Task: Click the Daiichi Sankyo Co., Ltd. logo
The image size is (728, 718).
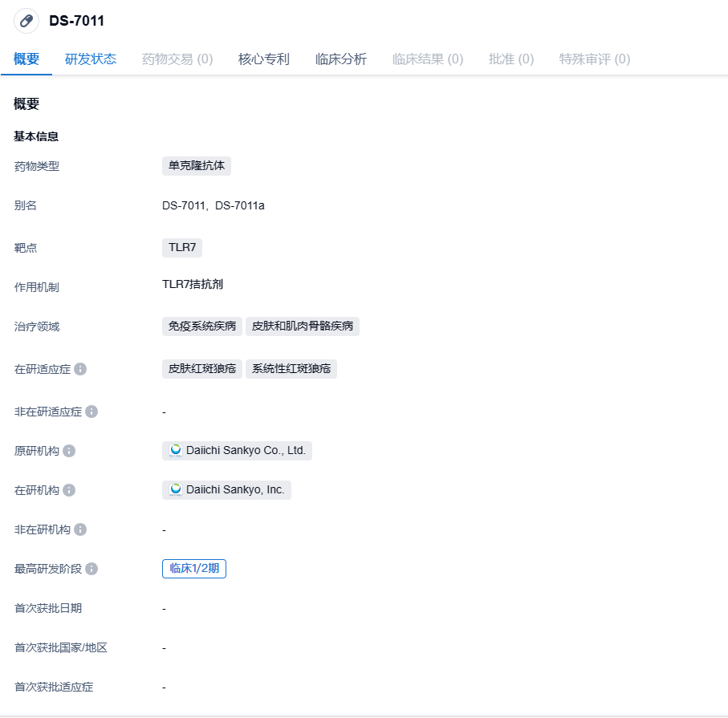Action: tap(176, 451)
